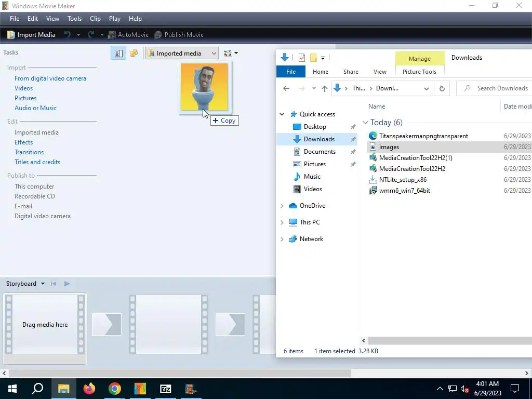Screen dimensions: 532x399
Task: Click the Explorer Refresh button
Action: click(x=442, y=88)
